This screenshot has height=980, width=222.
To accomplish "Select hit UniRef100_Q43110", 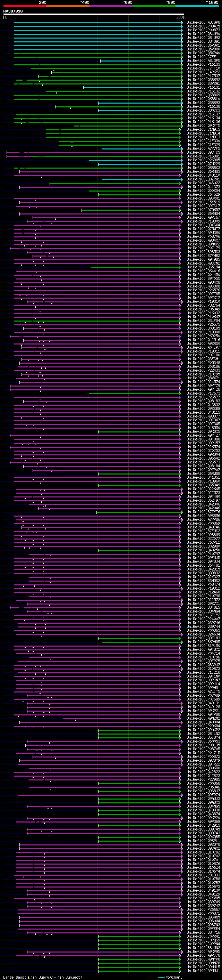I will 203,175.
